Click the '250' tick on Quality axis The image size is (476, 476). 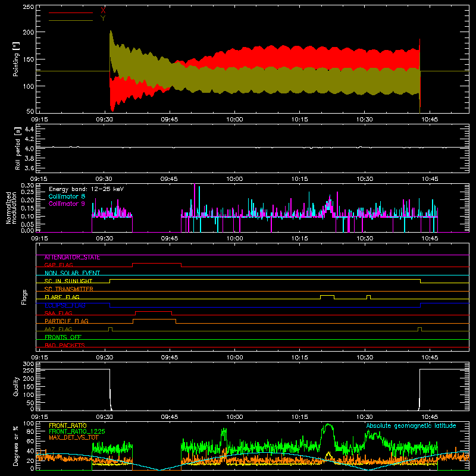pyautogui.click(x=28, y=370)
